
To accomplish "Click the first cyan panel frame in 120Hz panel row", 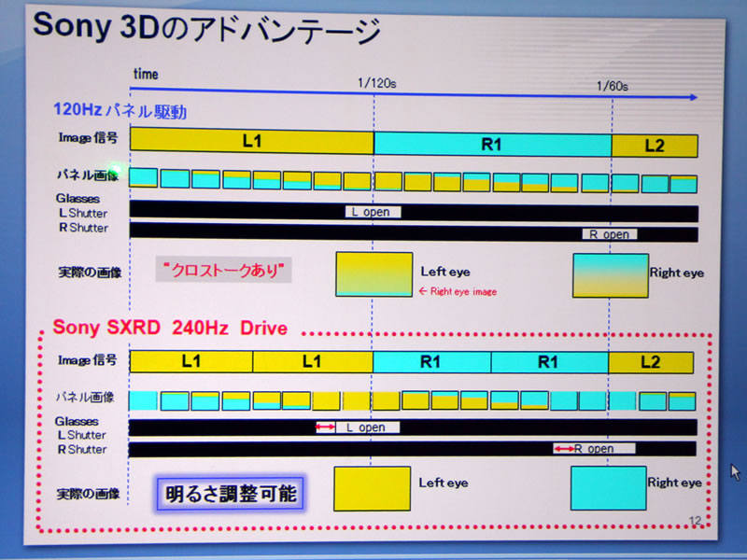I will pos(144,177).
